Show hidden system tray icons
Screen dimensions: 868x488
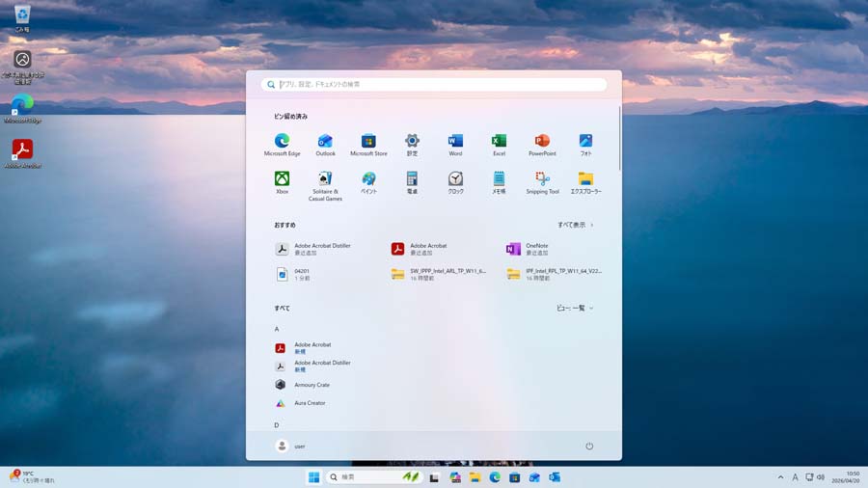point(780,477)
